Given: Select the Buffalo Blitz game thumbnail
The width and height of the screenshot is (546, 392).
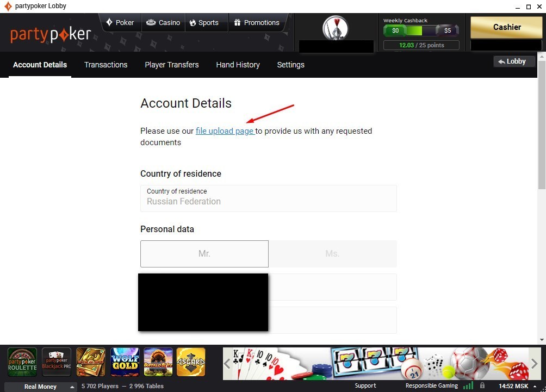Looking at the screenshot, I should coord(158,361).
